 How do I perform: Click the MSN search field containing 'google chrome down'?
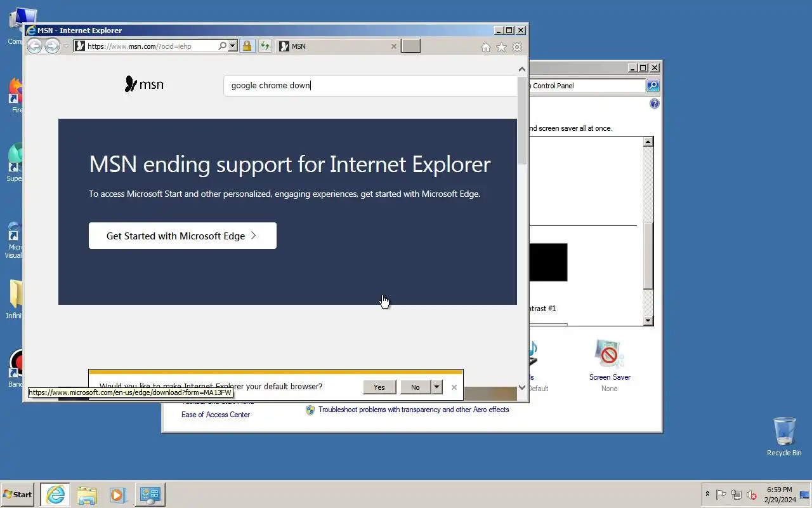click(370, 85)
